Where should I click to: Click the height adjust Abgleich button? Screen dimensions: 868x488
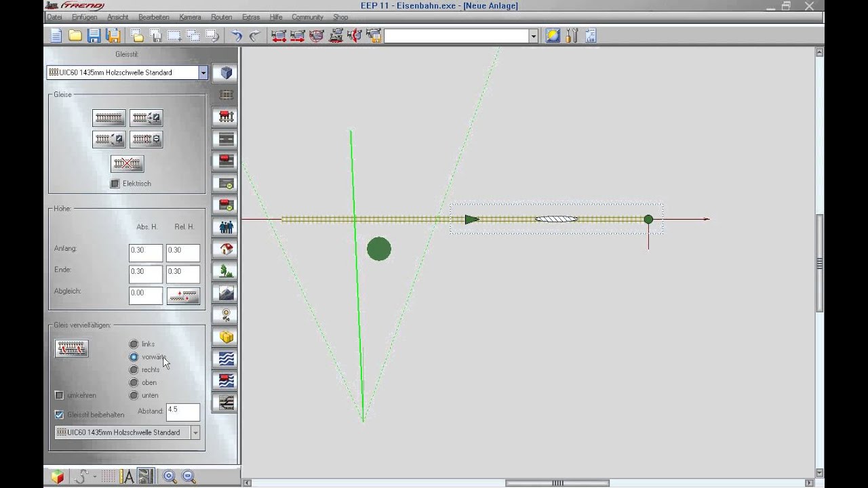(183, 296)
